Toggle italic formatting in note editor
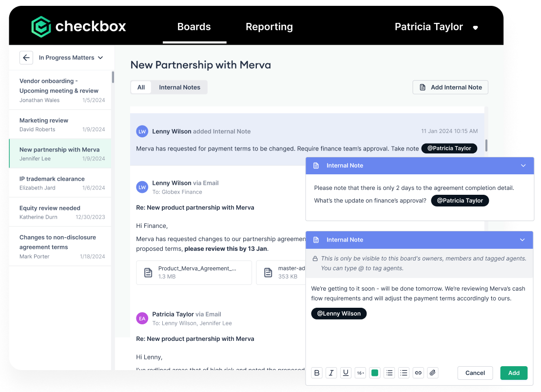This screenshot has height=392, width=541. click(x=331, y=373)
